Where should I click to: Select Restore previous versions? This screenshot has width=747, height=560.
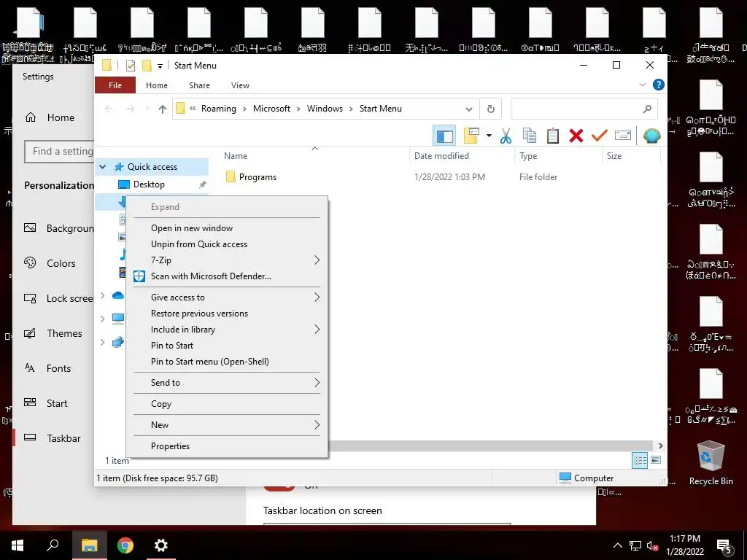coord(227,314)
